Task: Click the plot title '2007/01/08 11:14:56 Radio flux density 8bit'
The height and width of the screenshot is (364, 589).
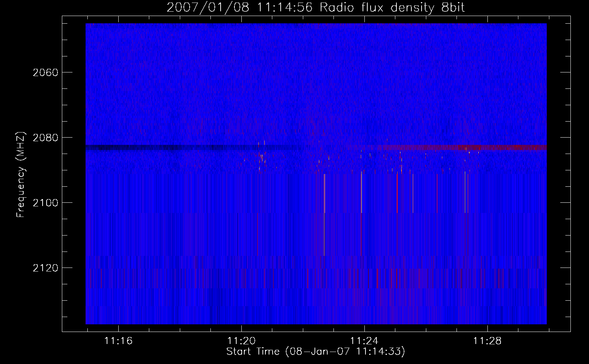Action: pos(316,7)
